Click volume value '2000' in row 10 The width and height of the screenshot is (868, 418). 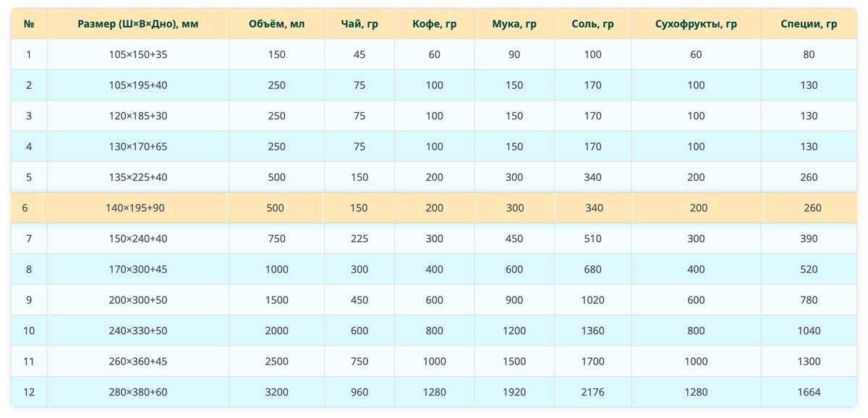coord(276,330)
